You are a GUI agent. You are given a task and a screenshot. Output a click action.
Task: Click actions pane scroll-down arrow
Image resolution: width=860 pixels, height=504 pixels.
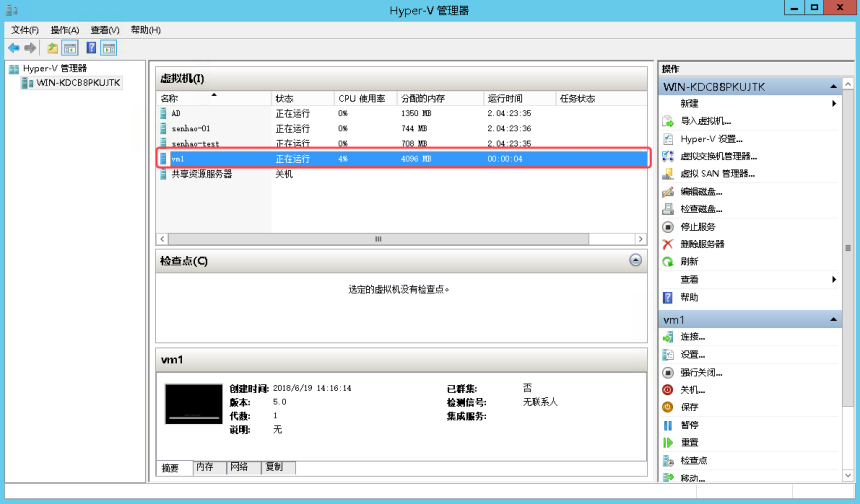(848, 475)
